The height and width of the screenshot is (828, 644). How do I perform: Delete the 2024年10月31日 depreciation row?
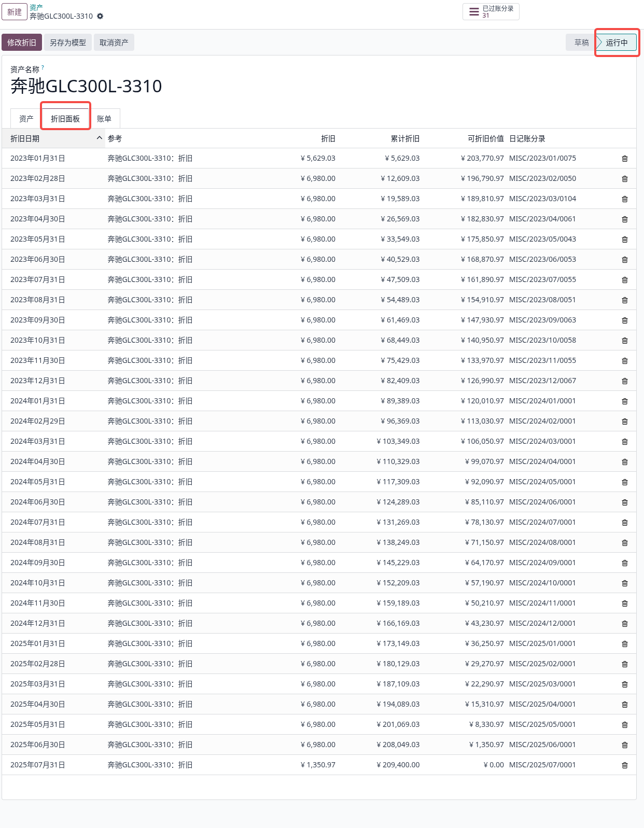tap(625, 583)
